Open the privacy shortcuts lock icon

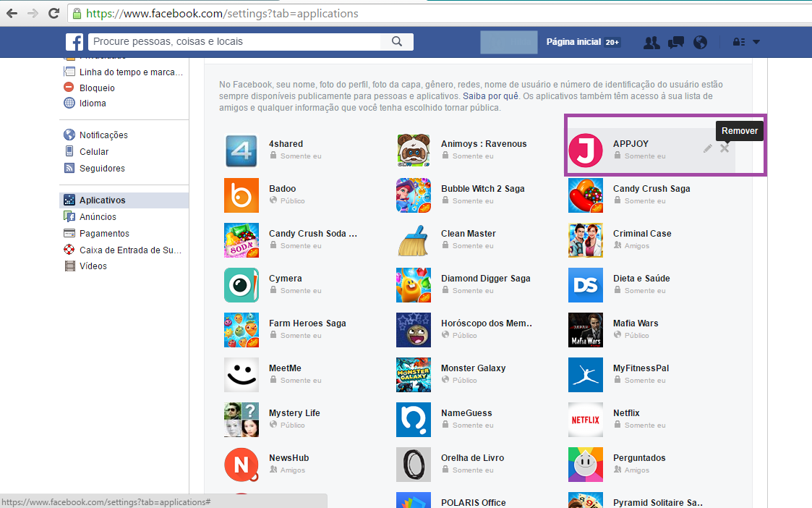coord(738,42)
